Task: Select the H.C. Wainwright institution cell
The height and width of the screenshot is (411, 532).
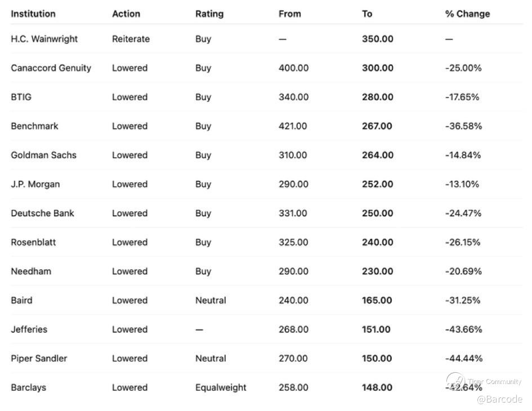Action: 44,39
